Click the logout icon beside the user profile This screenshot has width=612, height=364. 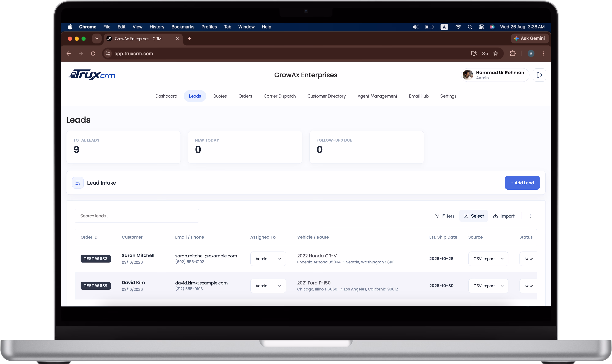(x=539, y=75)
